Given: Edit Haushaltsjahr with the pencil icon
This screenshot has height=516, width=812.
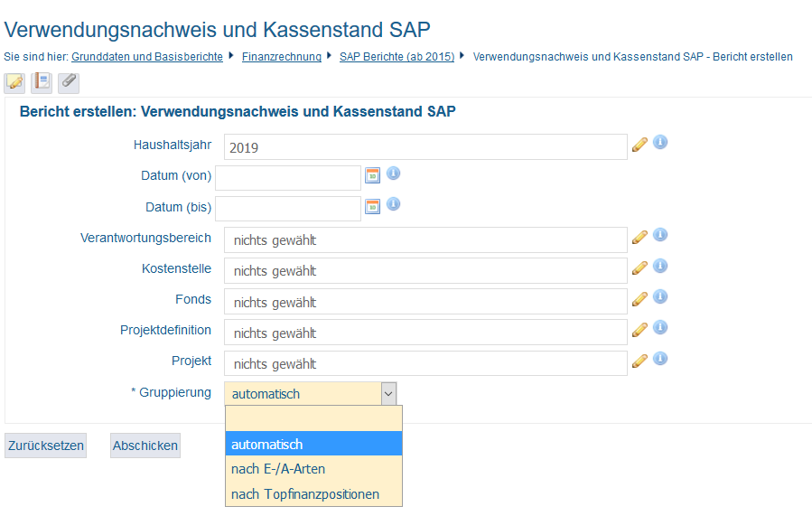Looking at the screenshot, I should (x=640, y=145).
